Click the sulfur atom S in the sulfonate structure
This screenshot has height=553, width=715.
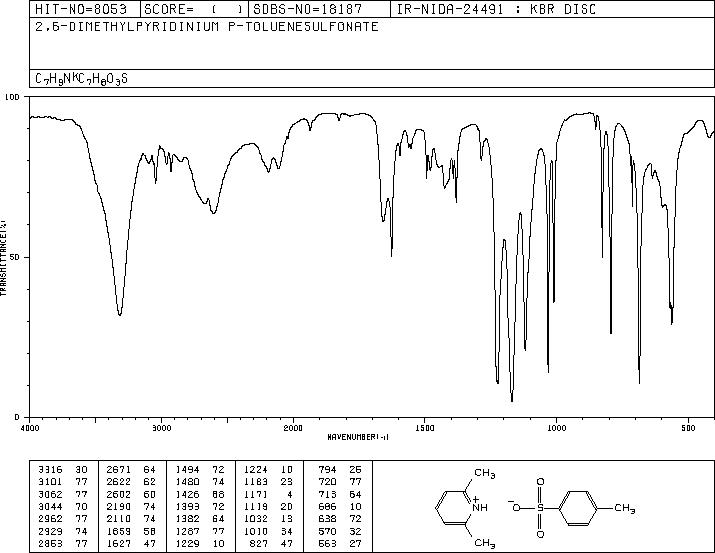coord(540,508)
